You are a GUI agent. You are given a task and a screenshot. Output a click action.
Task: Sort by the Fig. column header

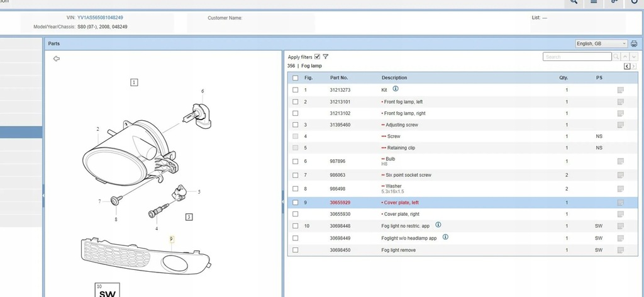pos(308,77)
